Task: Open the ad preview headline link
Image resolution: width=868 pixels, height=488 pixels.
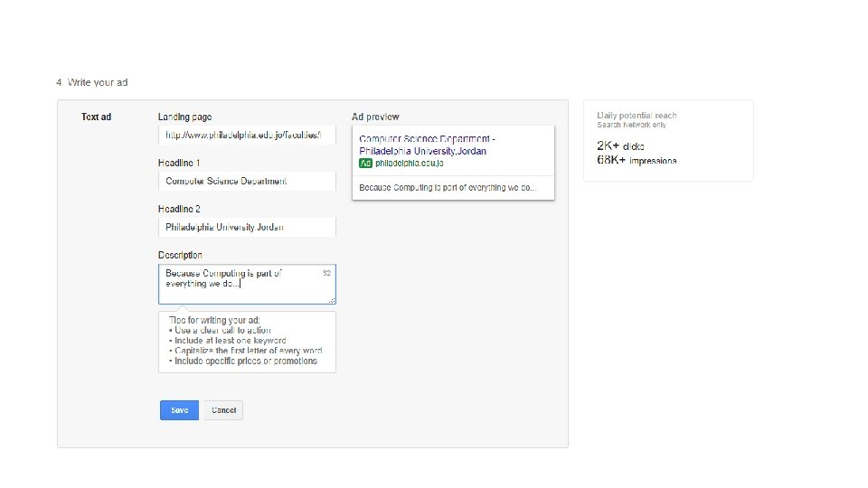Action: click(427, 145)
